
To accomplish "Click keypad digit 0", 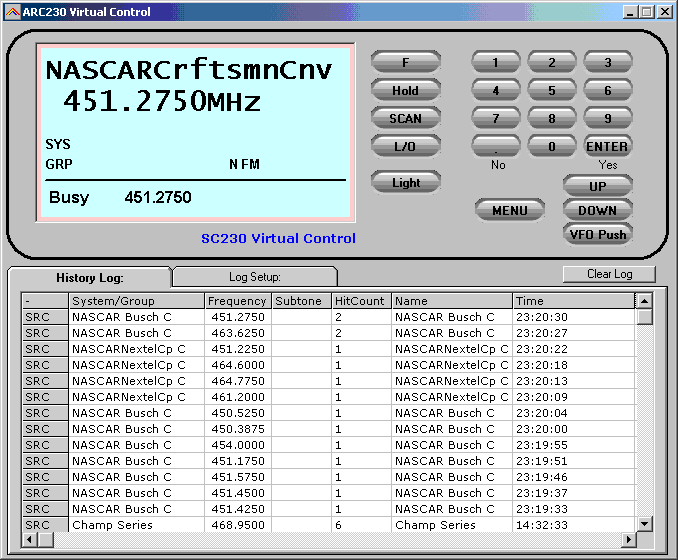I will 552,147.
